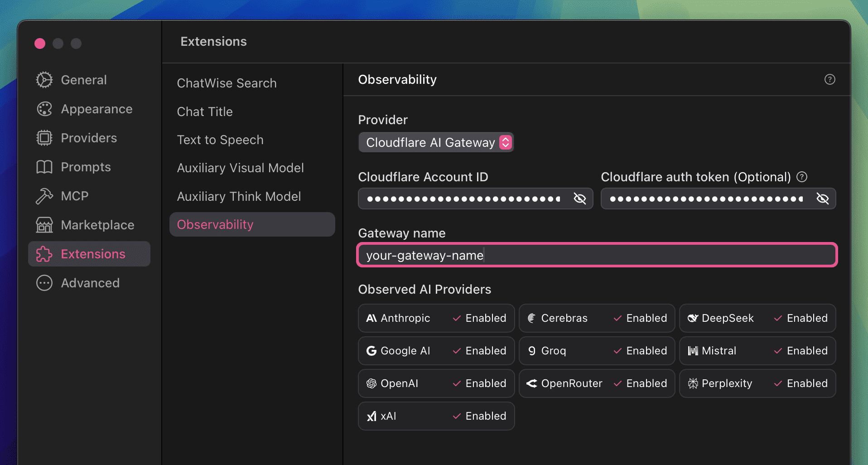
Task: Reveal the Cloudflare auth token value
Action: [x=823, y=199]
